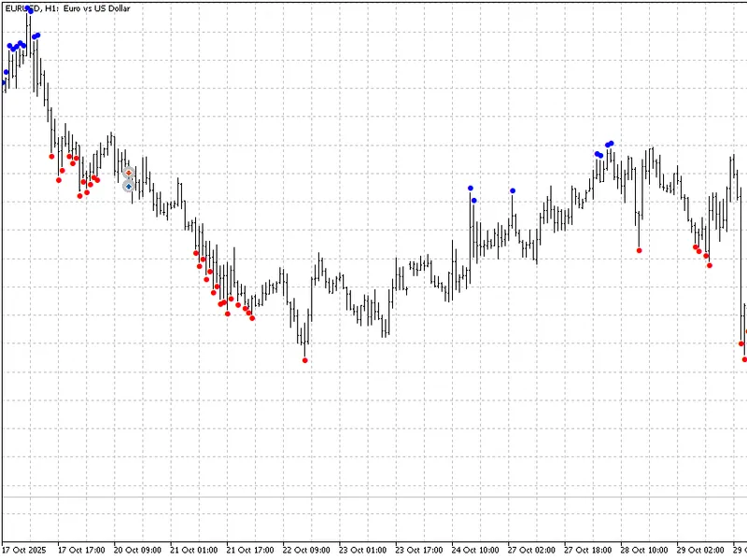
Task: Click the '22 Oct 09:00' time axis label
Action: click(x=306, y=550)
